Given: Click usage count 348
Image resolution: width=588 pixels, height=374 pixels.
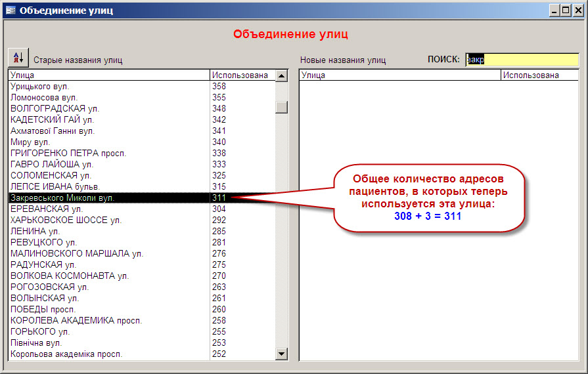Looking at the screenshot, I should click(219, 108).
